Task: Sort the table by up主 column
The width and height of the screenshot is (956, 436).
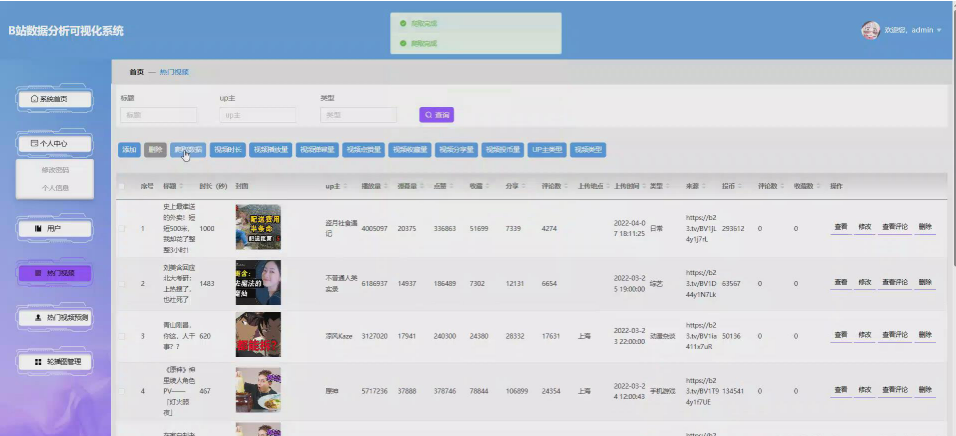Action: pyautogui.click(x=344, y=186)
